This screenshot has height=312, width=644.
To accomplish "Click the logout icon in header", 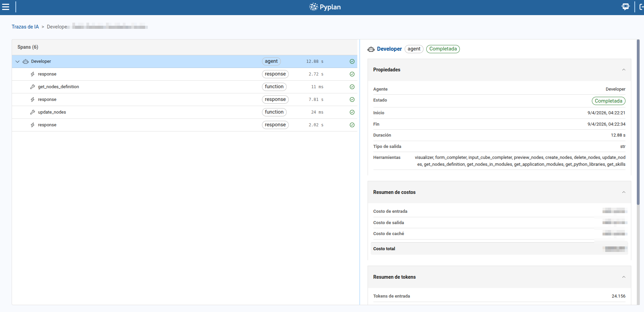I will tap(641, 7).
